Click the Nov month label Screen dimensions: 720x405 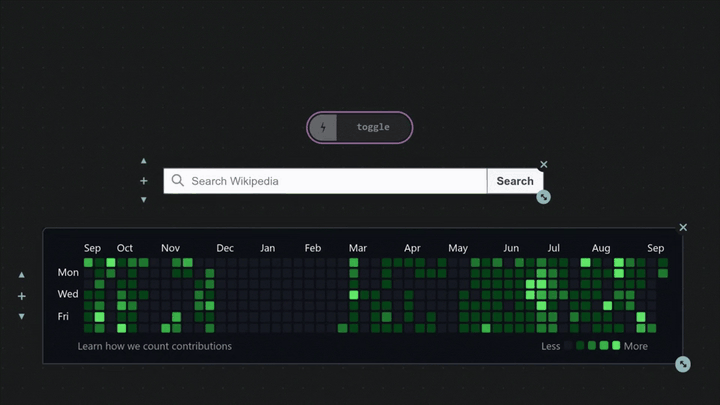[x=170, y=248]
